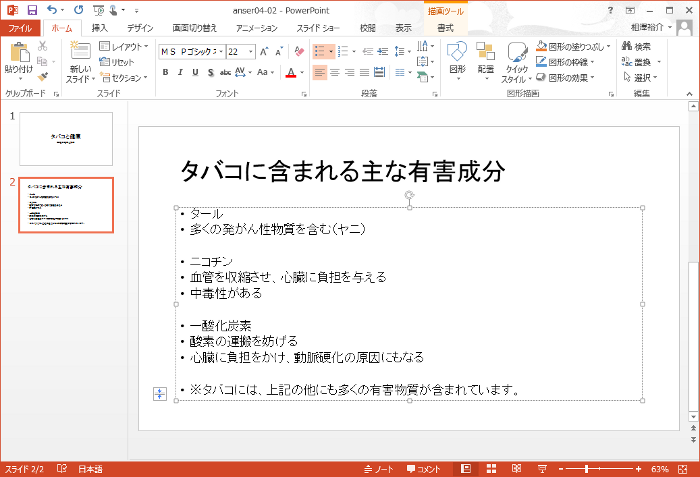Switch to the Design (デザイン) tab
This screenshot has height=477, width=700.
140,28
